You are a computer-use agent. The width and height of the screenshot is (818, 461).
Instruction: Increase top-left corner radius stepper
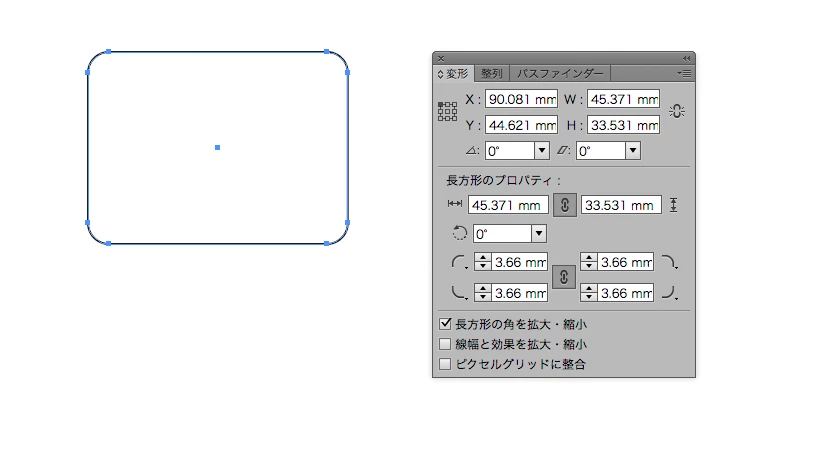(483, 258)
